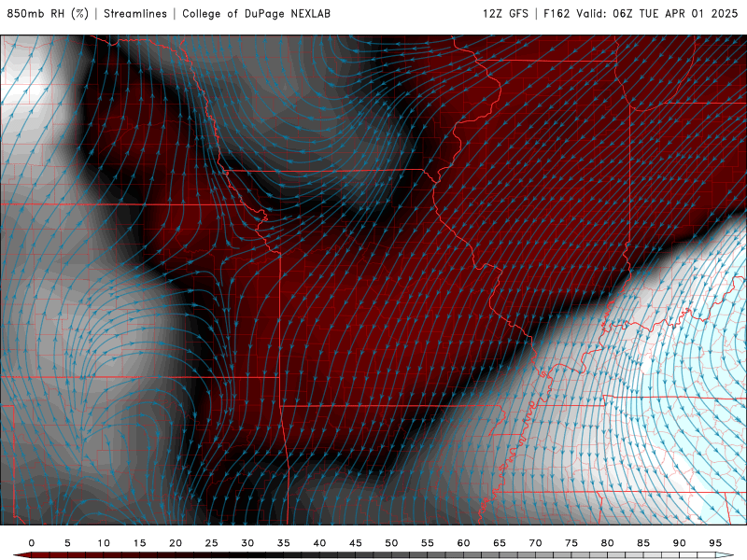Select the 5 label on the colorbar
The width and height of the screenshot is (747, 560).
click(67, 543)
